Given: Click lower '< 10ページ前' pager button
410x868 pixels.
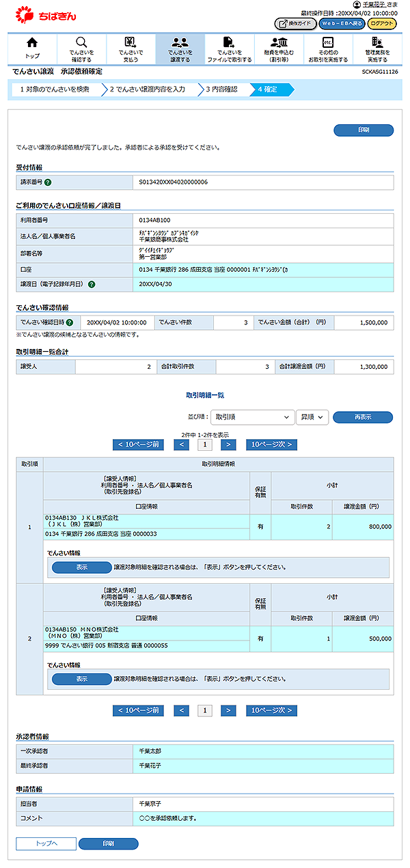Looking at the screenshot, I should click(139, 710).
